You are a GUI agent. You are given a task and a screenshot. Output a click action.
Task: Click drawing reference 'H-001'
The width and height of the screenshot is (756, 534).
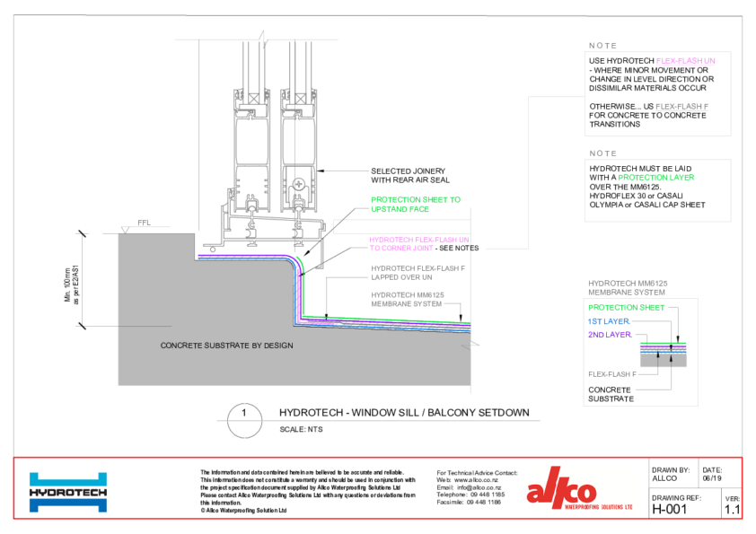tap(669, 510)
